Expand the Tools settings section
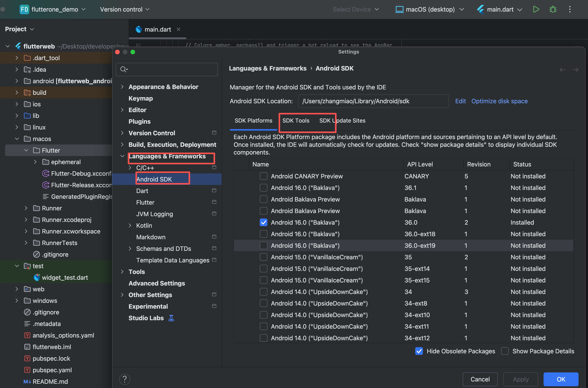 point(122,272)
